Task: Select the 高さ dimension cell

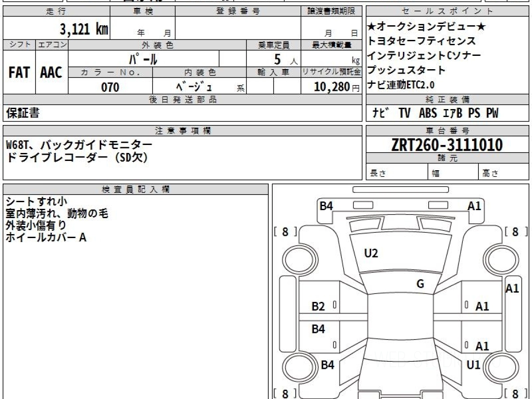Action: [x=504, y=172]
